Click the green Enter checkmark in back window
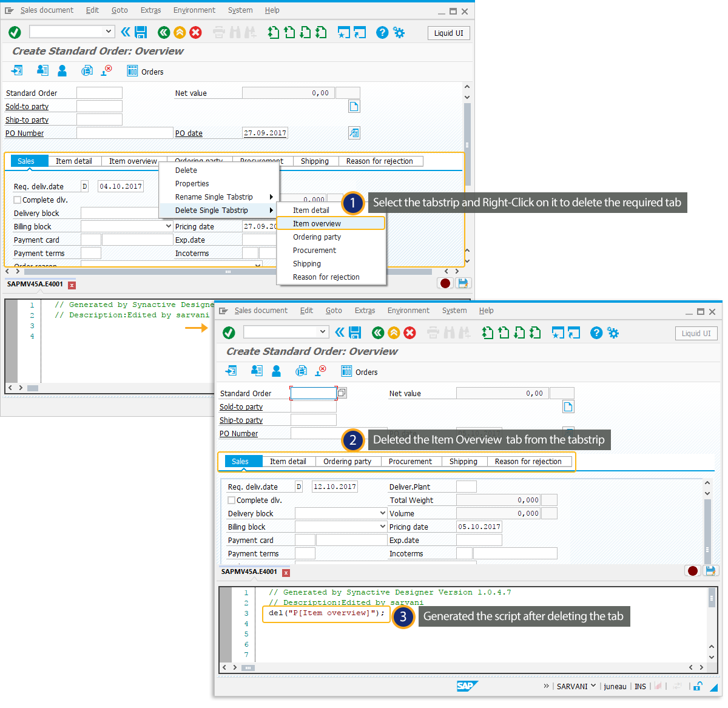 15,32
